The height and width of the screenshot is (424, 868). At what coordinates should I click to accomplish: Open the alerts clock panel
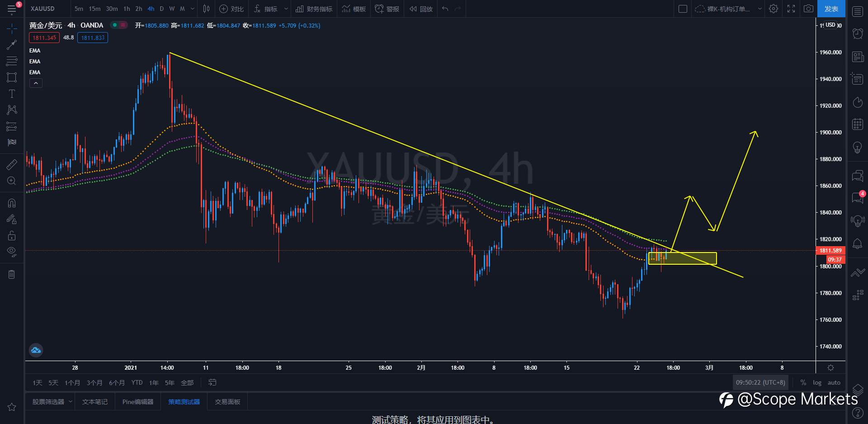858,33
